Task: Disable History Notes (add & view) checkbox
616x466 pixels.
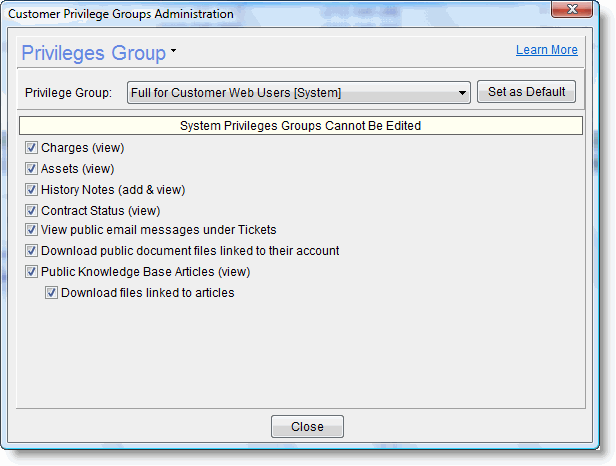Action: (32, 190)
